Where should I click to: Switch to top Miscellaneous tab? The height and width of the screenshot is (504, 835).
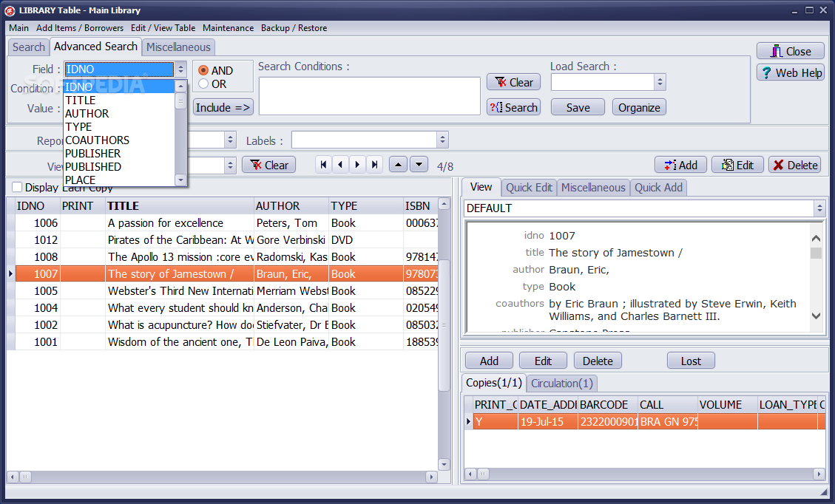[x=178, y=47]
